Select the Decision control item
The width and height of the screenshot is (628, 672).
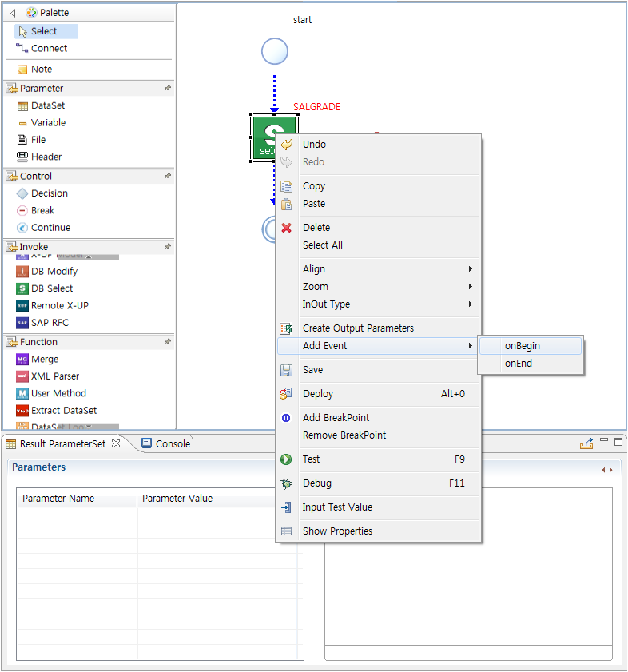point(49,193)
